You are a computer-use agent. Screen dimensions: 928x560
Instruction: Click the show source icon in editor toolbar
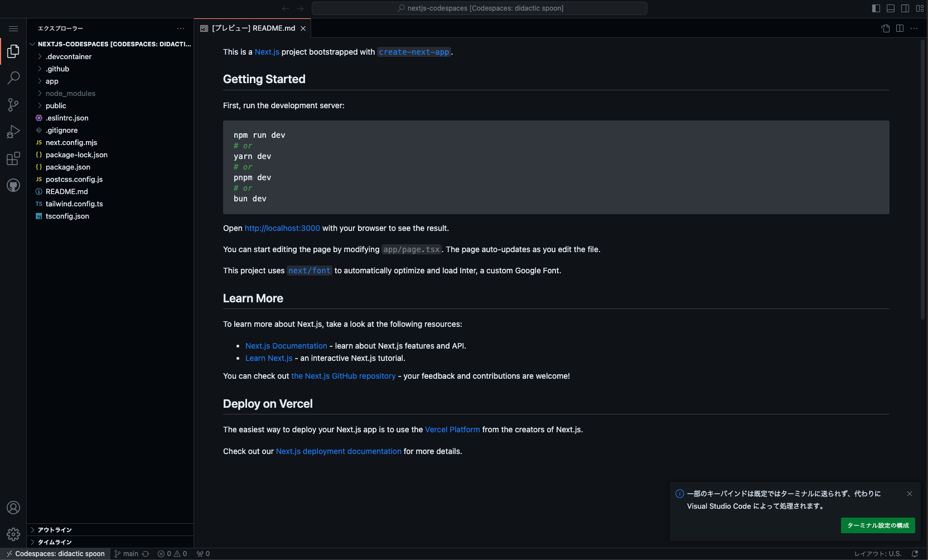tap(886, 28)
